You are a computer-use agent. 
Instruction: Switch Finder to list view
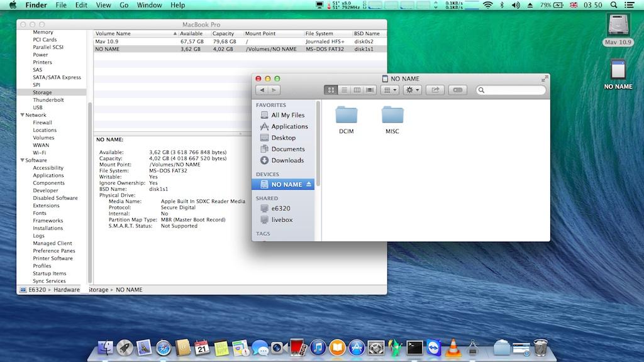click(x=344, y=90)
